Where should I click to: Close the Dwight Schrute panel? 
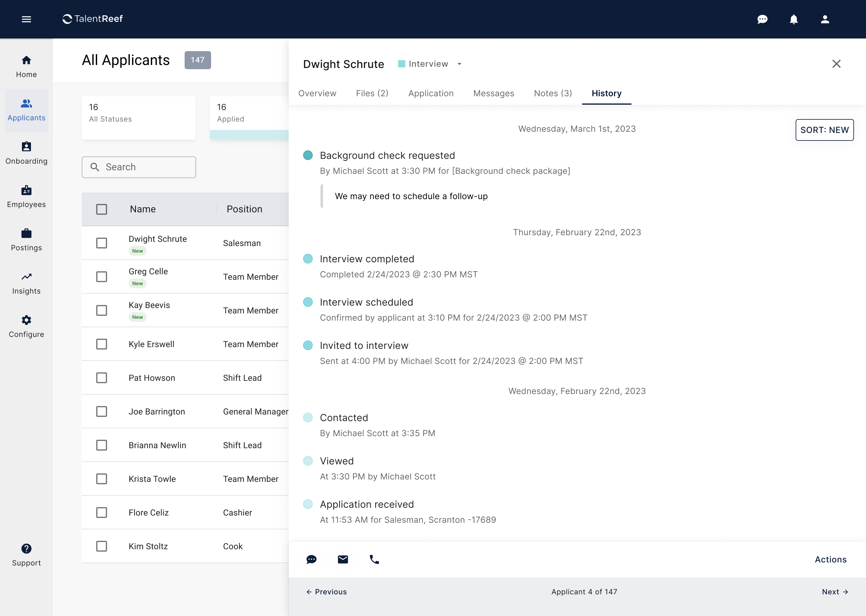click(837, 64)
